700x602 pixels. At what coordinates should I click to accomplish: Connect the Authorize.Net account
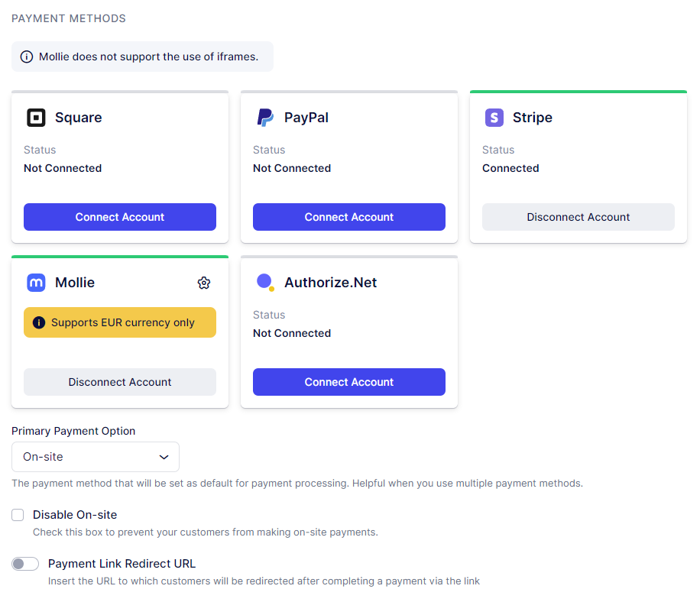pos(349,382)
